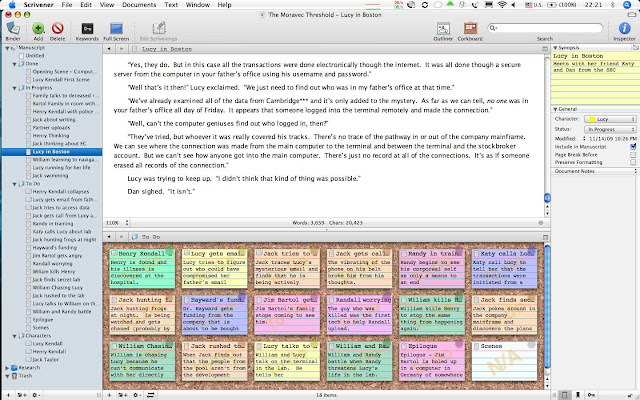Click the add folder icon below corkboard
Viewport: 640px width, 400px height.
click(122, 395)
